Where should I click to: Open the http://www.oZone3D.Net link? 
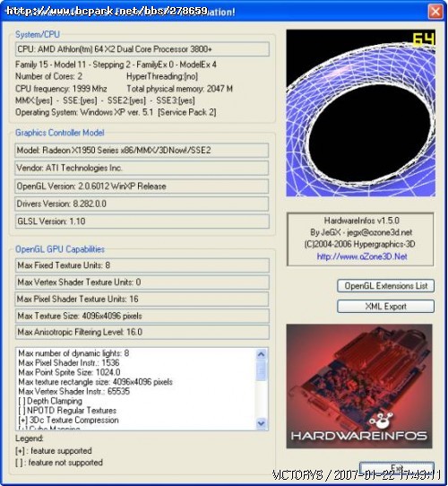(x=362, y=256)
